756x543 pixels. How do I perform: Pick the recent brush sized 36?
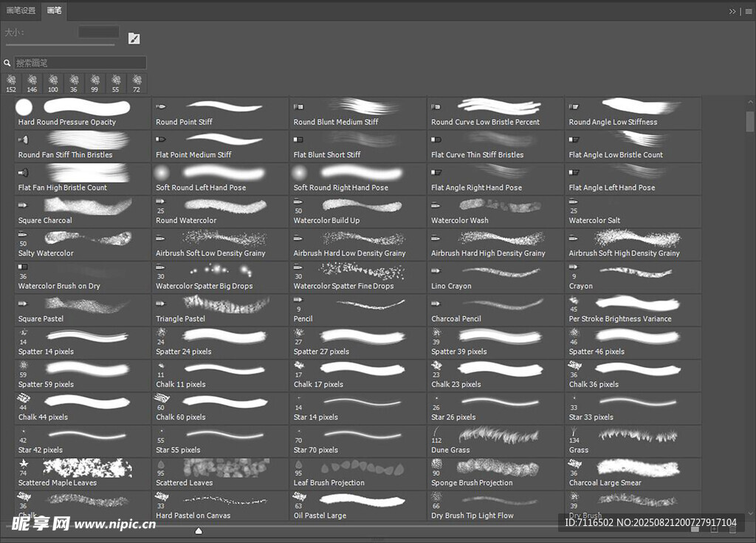pyautogui.click(x=74, y=83)
